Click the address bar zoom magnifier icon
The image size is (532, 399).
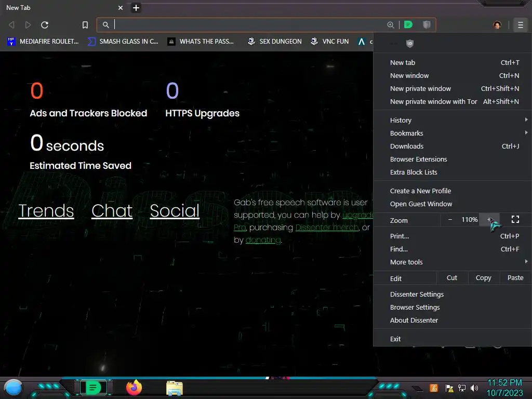point(391,25)
